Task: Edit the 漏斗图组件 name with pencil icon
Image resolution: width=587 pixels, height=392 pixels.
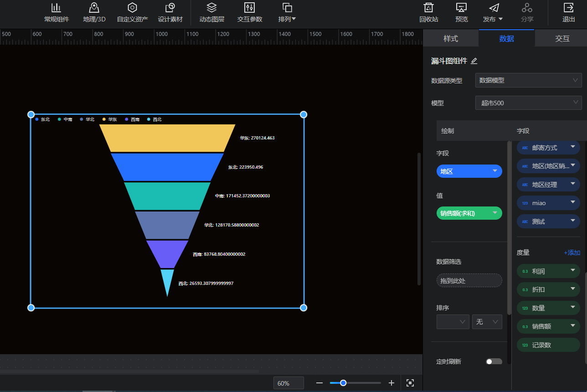Action: tap(474, 61)
